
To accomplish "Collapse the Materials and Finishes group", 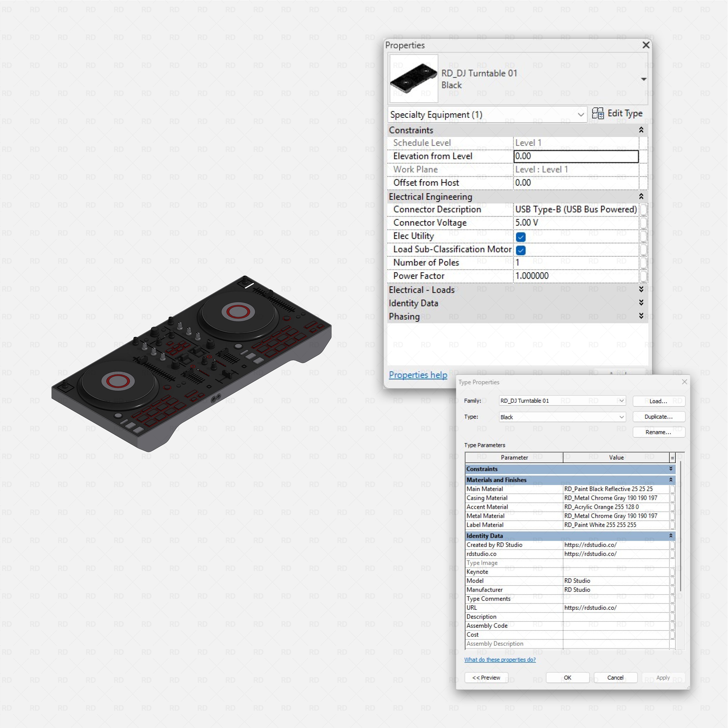I will click(x=671, y=480).
